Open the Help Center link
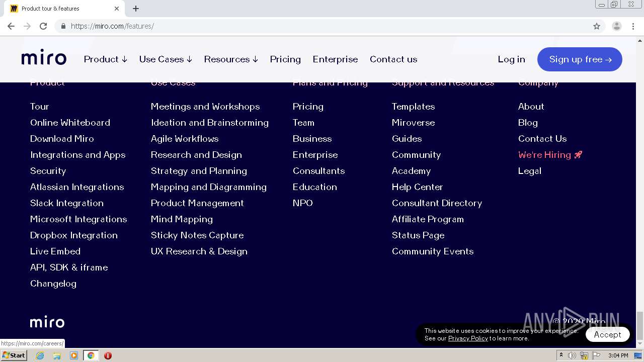This screenshot has width=644, height=362. point(417,187)
